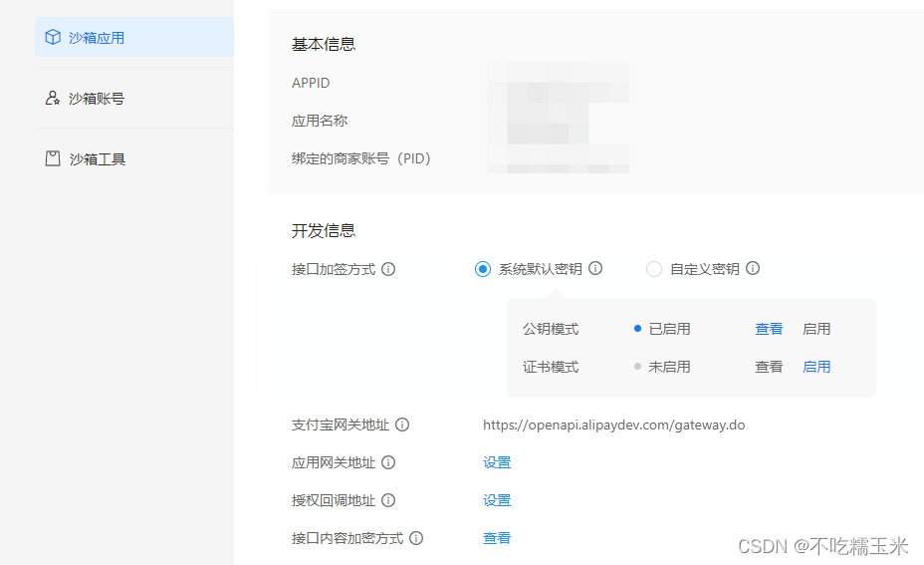Viewport: 924px width, 565px height.
Task: Click the 基本信息 section heading
Action: point(324,44)
